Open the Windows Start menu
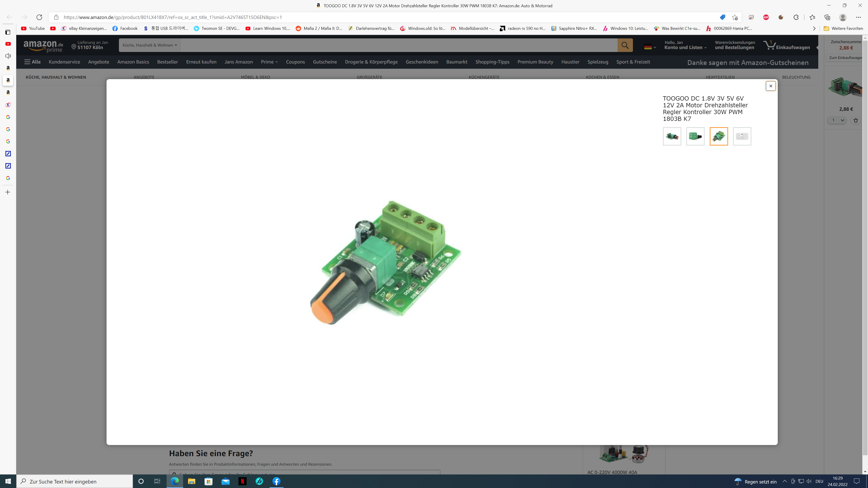 8,481
